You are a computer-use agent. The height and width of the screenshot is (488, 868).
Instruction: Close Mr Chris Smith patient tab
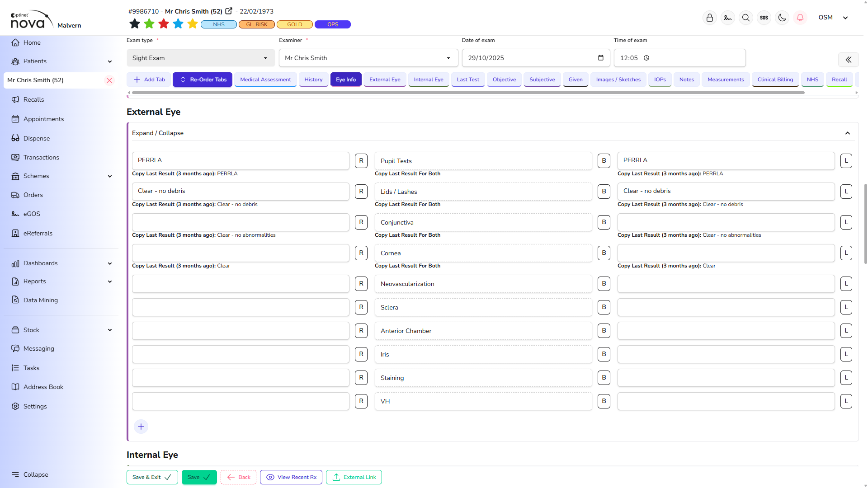click(109, 80)
